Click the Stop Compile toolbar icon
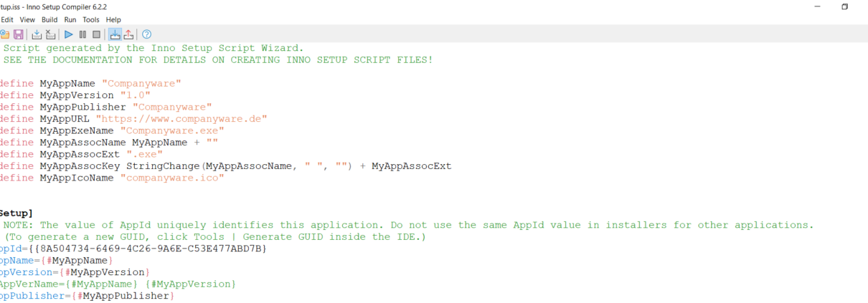 [50, 34]
